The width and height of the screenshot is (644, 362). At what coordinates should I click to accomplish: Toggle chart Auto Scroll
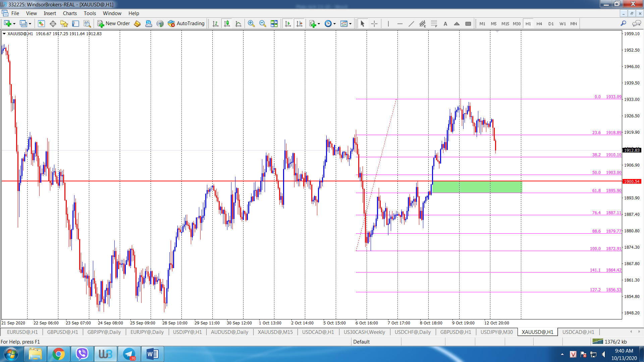coord(288,23)
